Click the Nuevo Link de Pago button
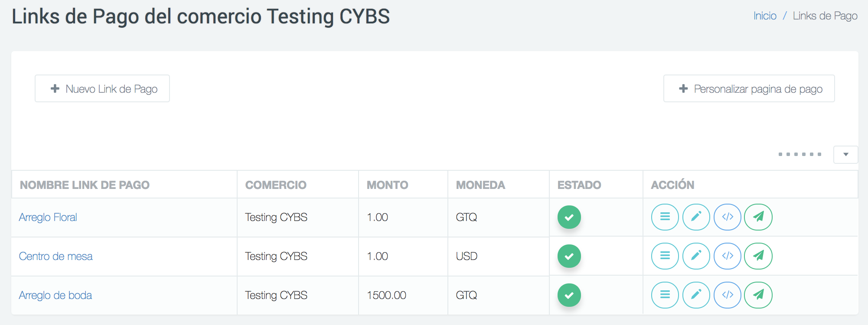The width and height of the screenshot is (868, 325). click(102, 88)
